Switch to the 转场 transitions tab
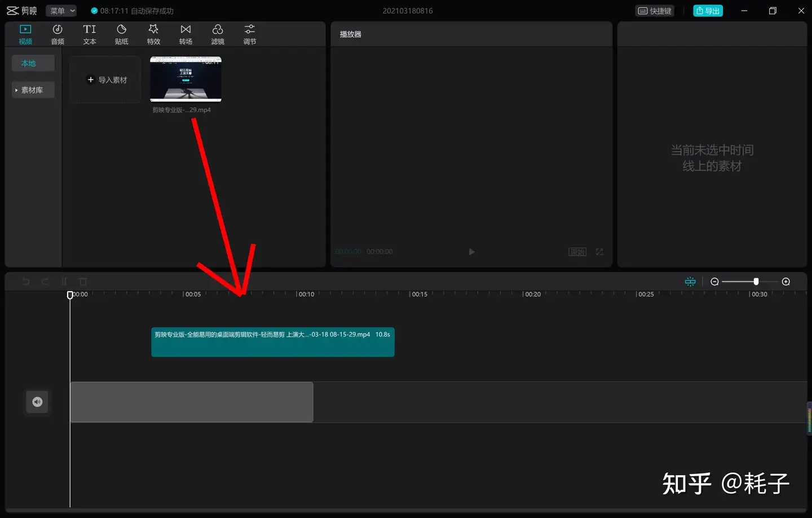 (186, 34)
